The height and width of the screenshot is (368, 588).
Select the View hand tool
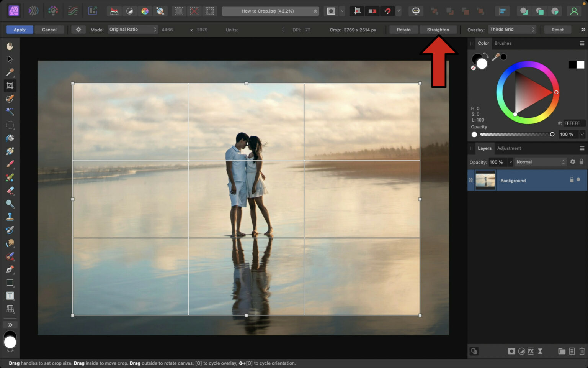(10, 46)
